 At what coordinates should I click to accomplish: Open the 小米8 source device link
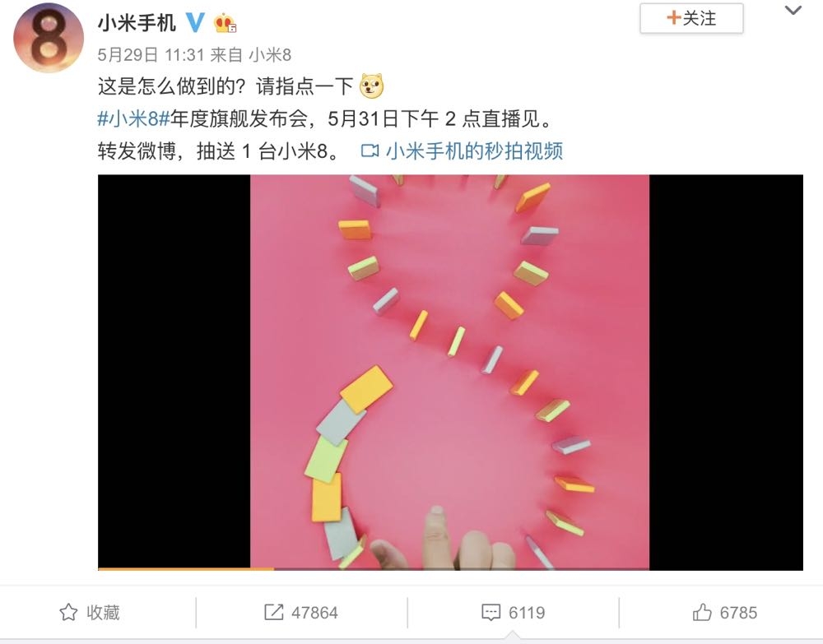pyautogui.click(x=270, y=54)
